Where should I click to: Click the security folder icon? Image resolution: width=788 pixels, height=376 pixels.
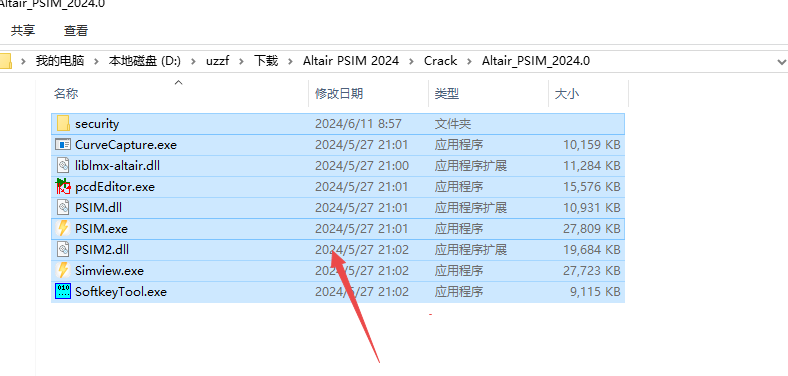point(63,123)
